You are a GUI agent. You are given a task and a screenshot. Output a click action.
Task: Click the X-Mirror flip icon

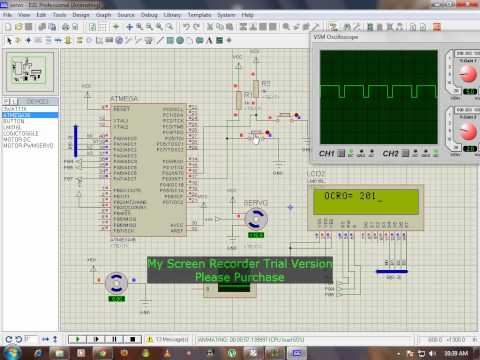click(x=46, y=340)
